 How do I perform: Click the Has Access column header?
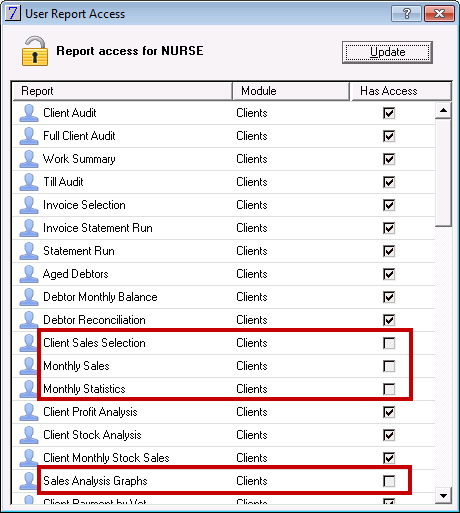click(x=401, y=91)
